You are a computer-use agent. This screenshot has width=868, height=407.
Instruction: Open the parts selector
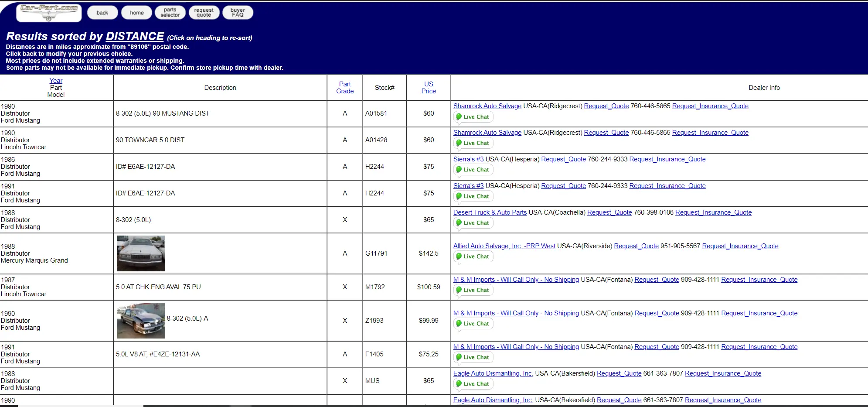click(170, 13)
